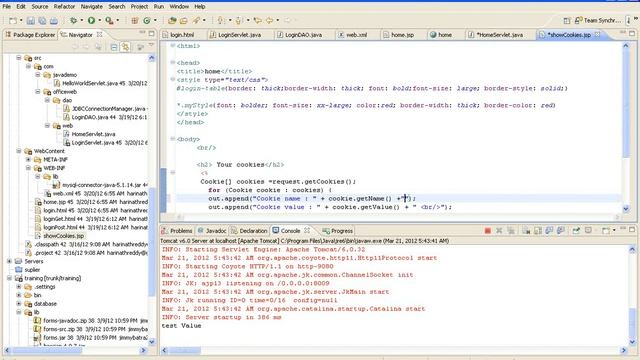Click the Open Task folder icon
This screenshot has height=360, width=640.
pyautogui.click(x=184, y=20)
